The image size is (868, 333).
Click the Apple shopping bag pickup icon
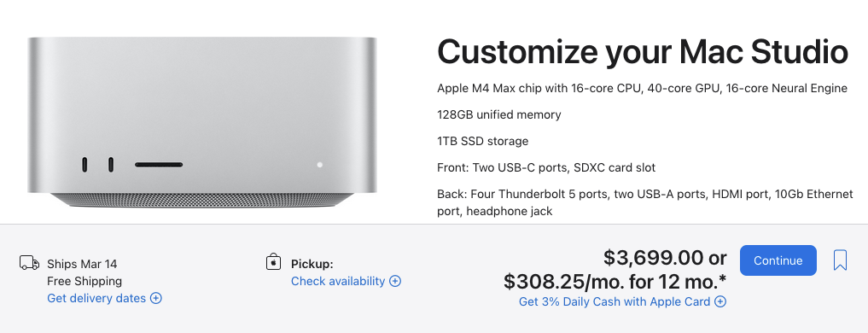tap(273, 262)
